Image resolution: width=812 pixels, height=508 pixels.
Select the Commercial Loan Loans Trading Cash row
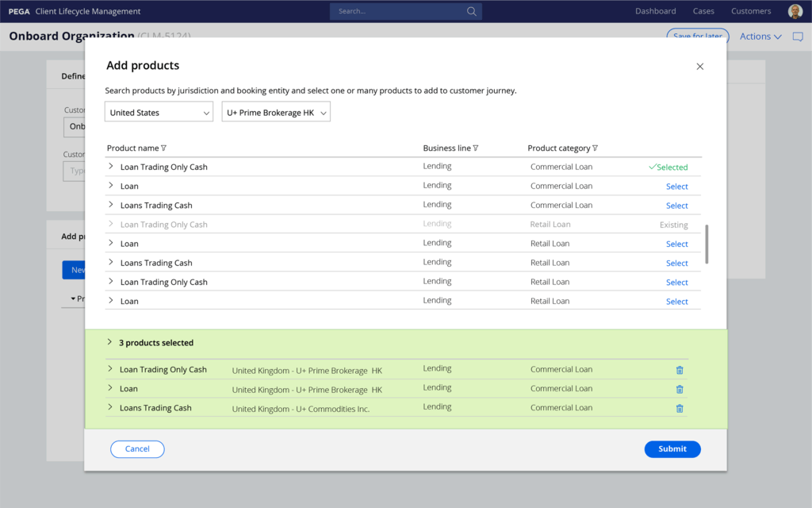pos(676,206)
